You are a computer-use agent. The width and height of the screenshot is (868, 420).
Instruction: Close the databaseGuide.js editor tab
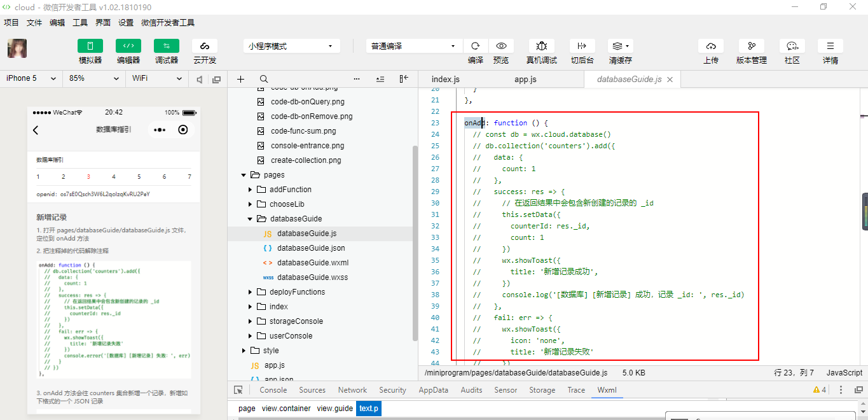[x=670, y=80]
